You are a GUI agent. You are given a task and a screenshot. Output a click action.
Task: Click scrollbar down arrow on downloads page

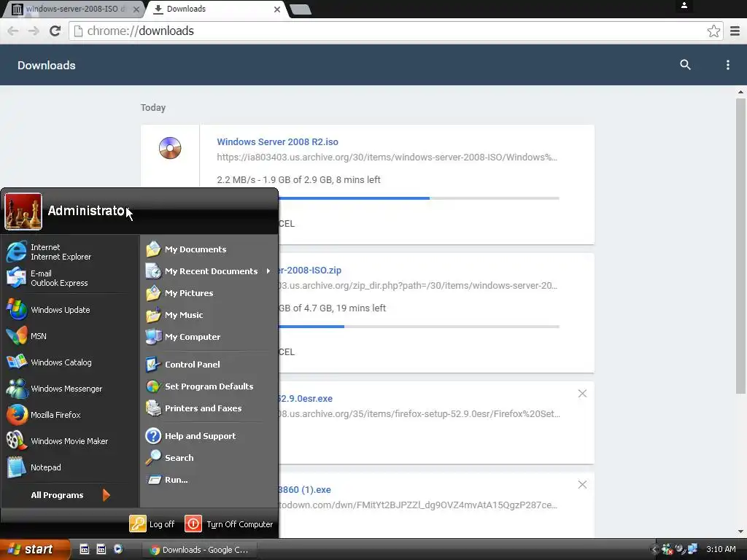click(740, 532)
